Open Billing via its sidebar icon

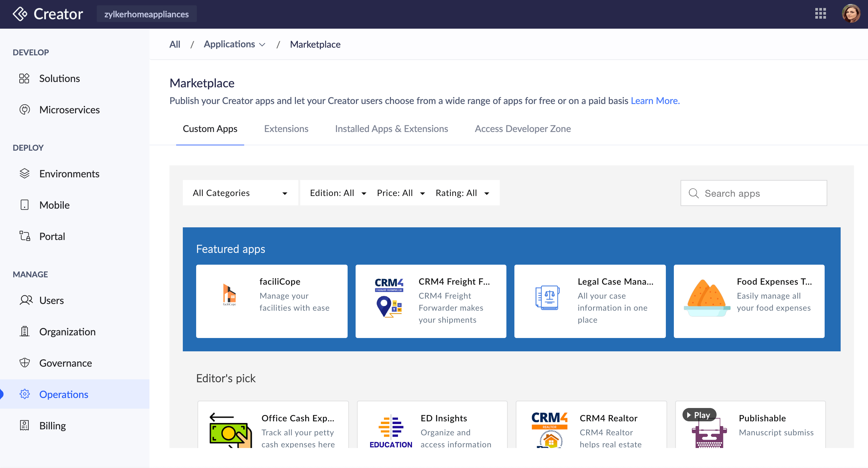click(24, 425)
